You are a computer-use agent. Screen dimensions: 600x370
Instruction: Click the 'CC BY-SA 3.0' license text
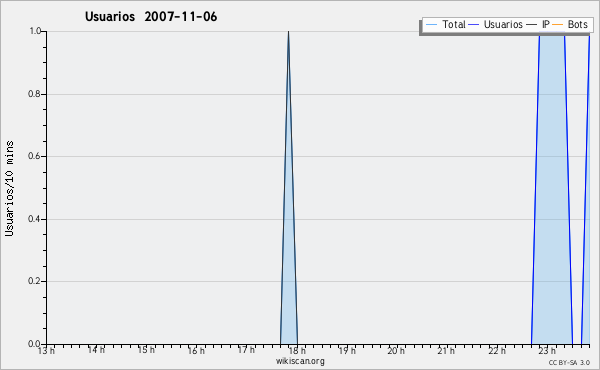(569, 363)
